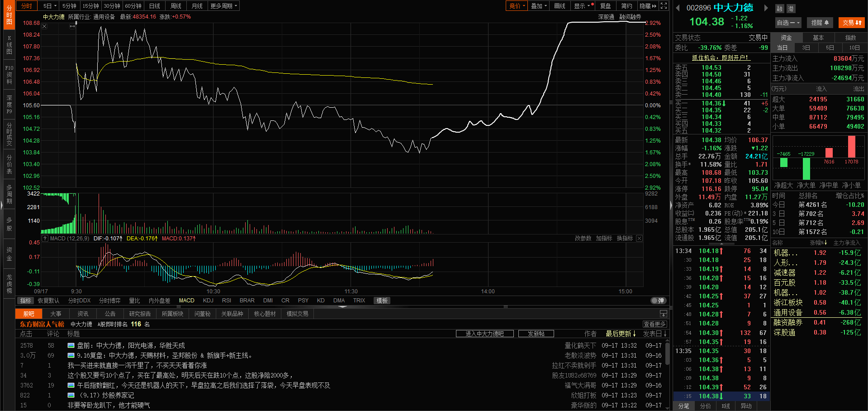Screen dimensions: 868x411
Task: Click the image icon on 午后指数翻红 post
Action: pyautogui.click(x=71, y=385)
